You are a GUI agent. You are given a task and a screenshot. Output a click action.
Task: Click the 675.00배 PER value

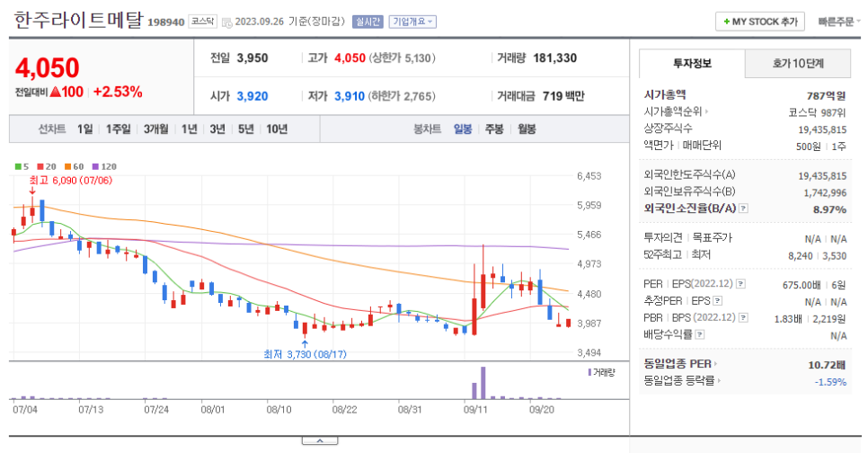tap(802, 285)
